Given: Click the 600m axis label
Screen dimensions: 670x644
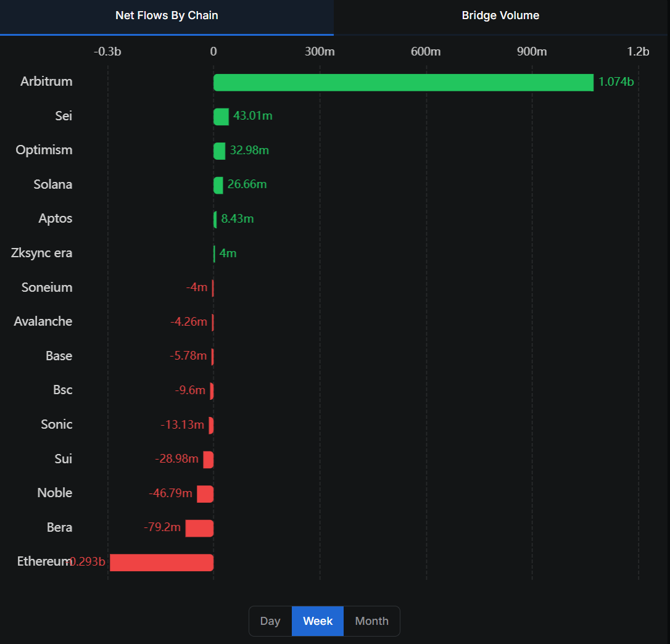Looking at the screenshot, I should (x=426, y=52).
